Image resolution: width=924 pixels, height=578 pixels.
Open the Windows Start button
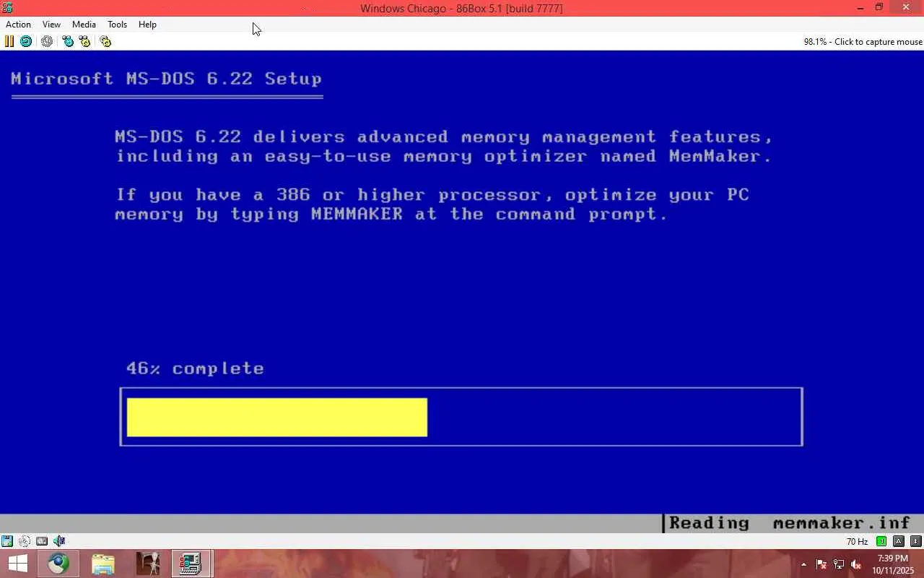click(17, 564)
